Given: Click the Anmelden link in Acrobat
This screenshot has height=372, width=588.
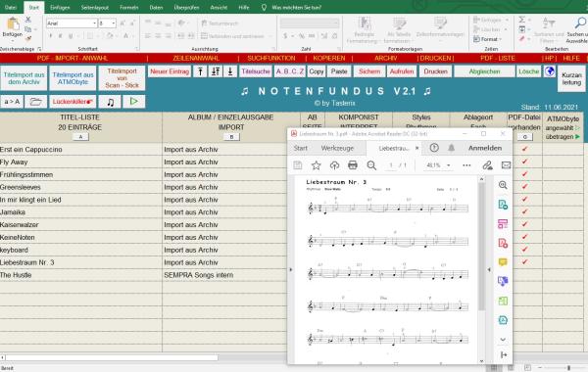Looking at the screenshot, I should [485, 148].
